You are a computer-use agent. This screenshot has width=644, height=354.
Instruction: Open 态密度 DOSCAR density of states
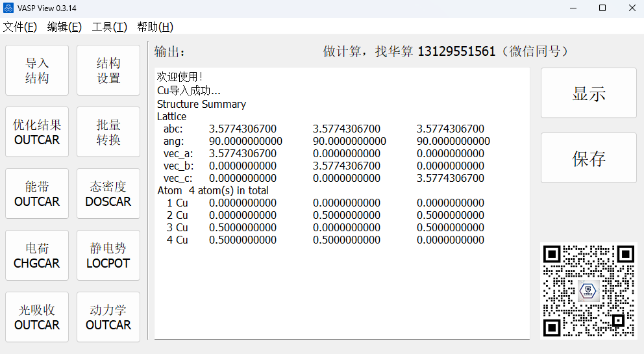(x=108, y=194)
